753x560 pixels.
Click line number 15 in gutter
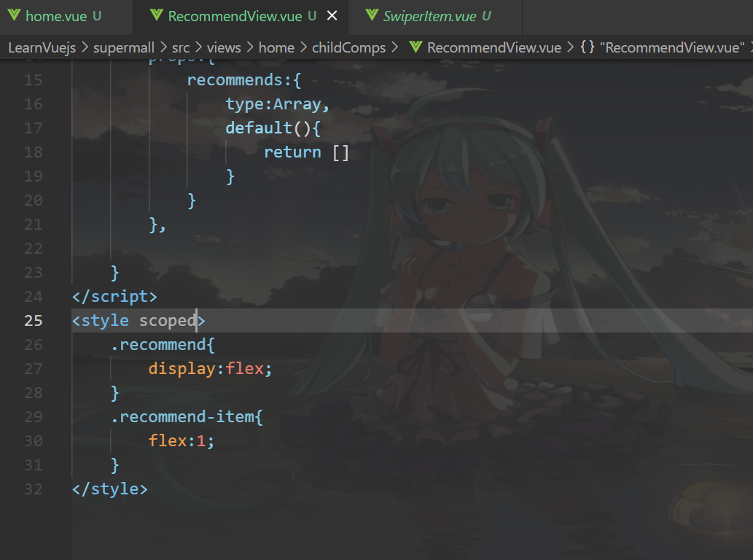(x=33, y=79)
